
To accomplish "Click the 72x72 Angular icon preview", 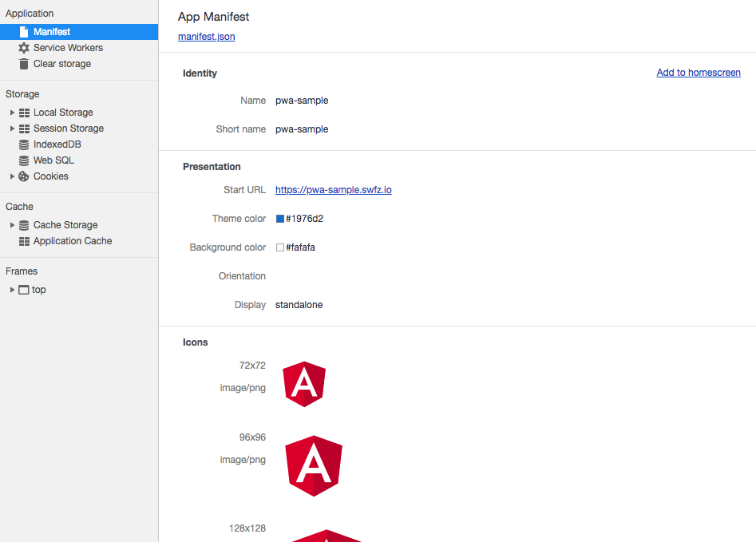I will pyautogui.click(x=304, y=384).
